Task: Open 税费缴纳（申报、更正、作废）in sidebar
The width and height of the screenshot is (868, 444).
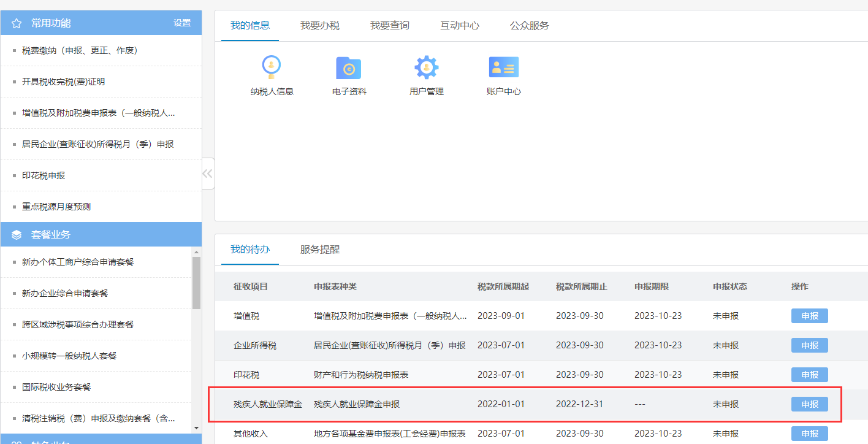Action: 80,50
